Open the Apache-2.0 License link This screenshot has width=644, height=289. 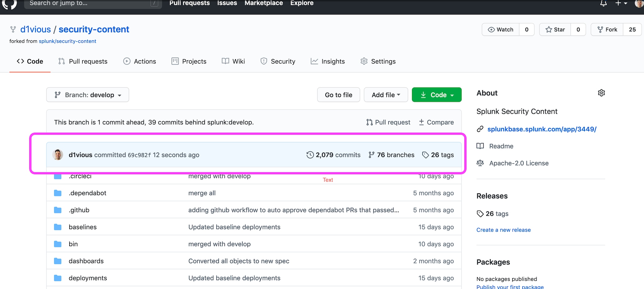[519, 163]
